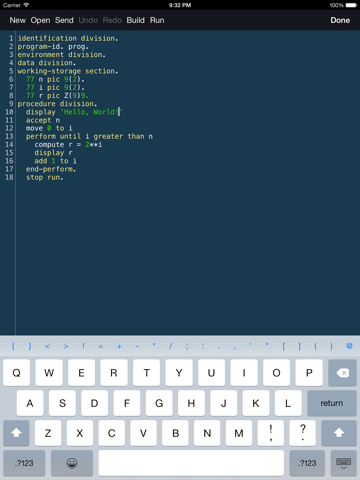Place cursor on line 14 compute statement
Screen dimensions: 360x480
pos(68,145)
